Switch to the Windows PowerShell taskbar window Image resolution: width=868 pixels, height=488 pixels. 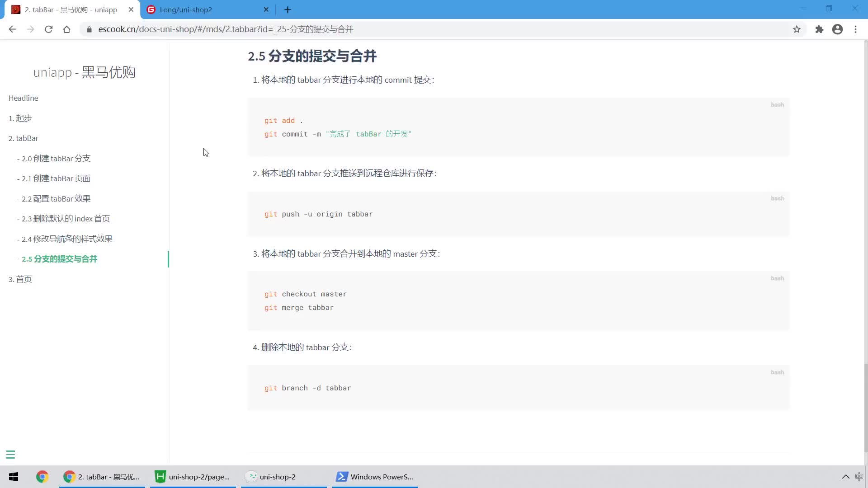pyautogui.click(x=375, y=477)
